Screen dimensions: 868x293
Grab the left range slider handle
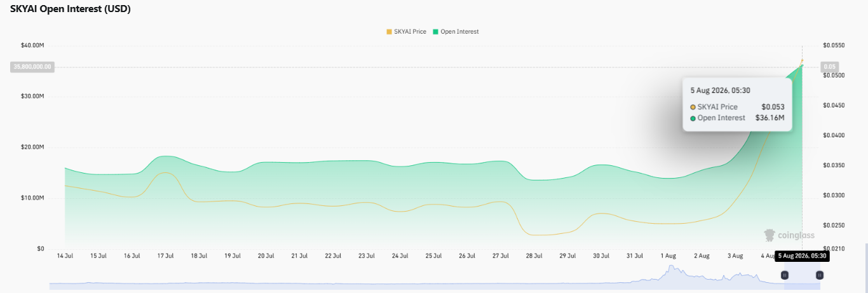click(785, 275)
